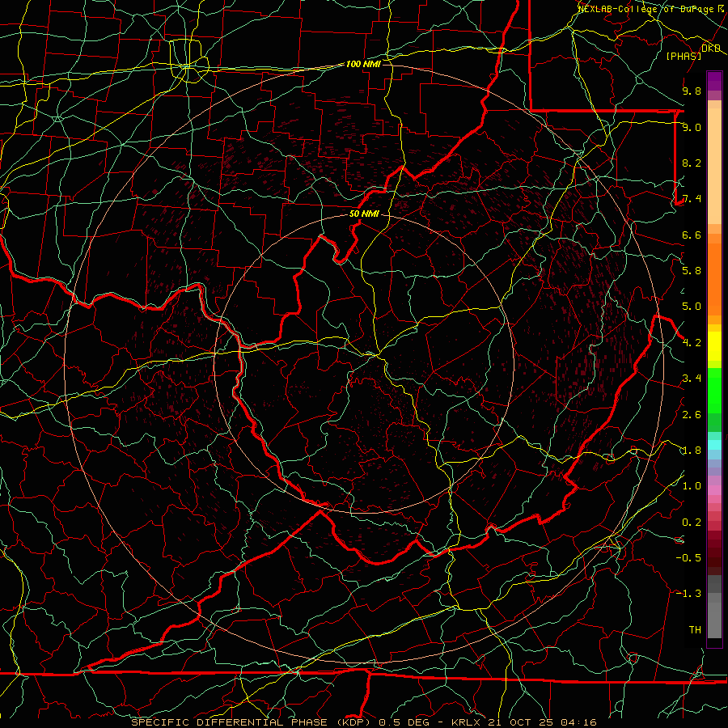Click the 1.0 legend value
This screenshot has width=728, height=728.
692,486
